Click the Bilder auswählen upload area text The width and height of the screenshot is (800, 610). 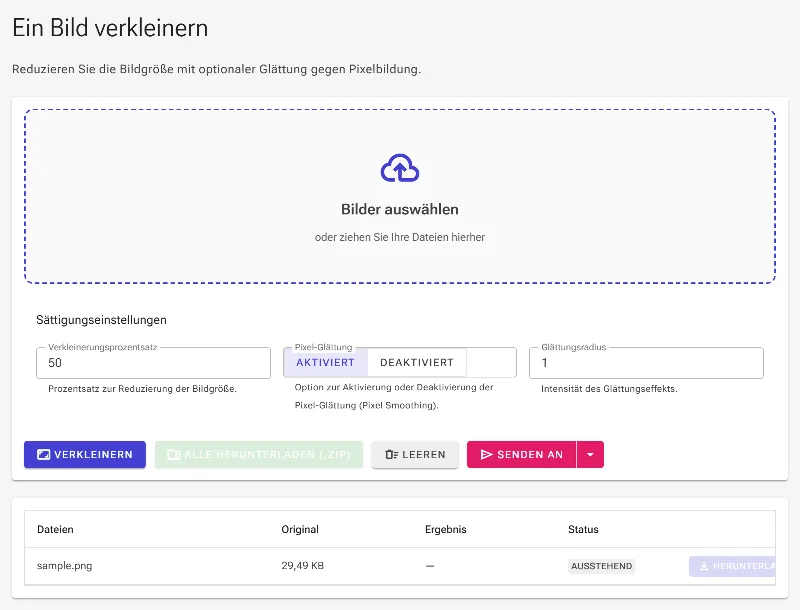(400, 209)
